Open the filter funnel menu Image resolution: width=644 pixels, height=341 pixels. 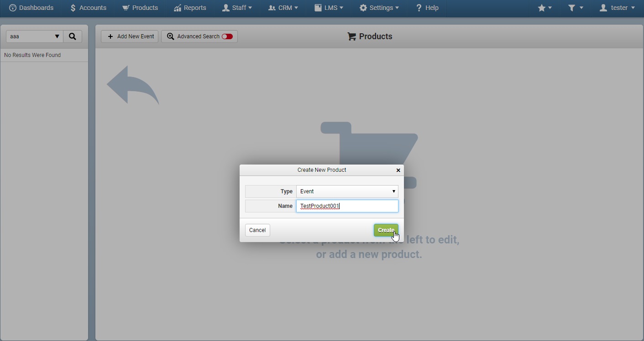point(576,8)
